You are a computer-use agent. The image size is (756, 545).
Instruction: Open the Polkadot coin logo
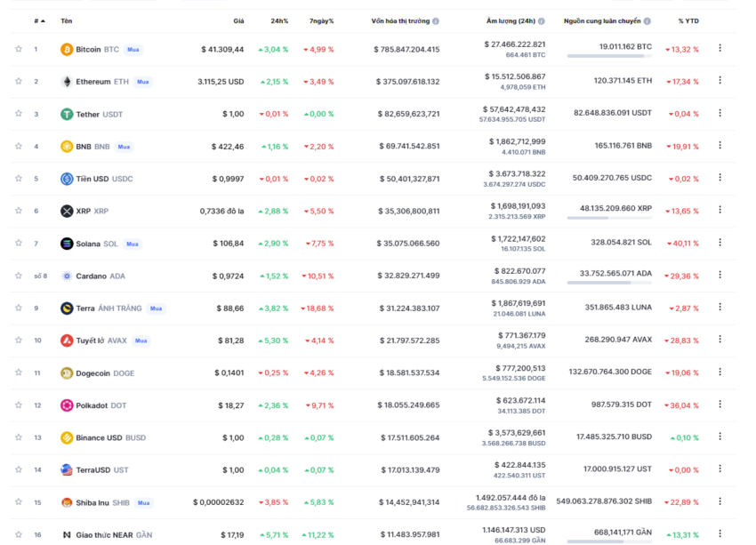click(67, 405)
